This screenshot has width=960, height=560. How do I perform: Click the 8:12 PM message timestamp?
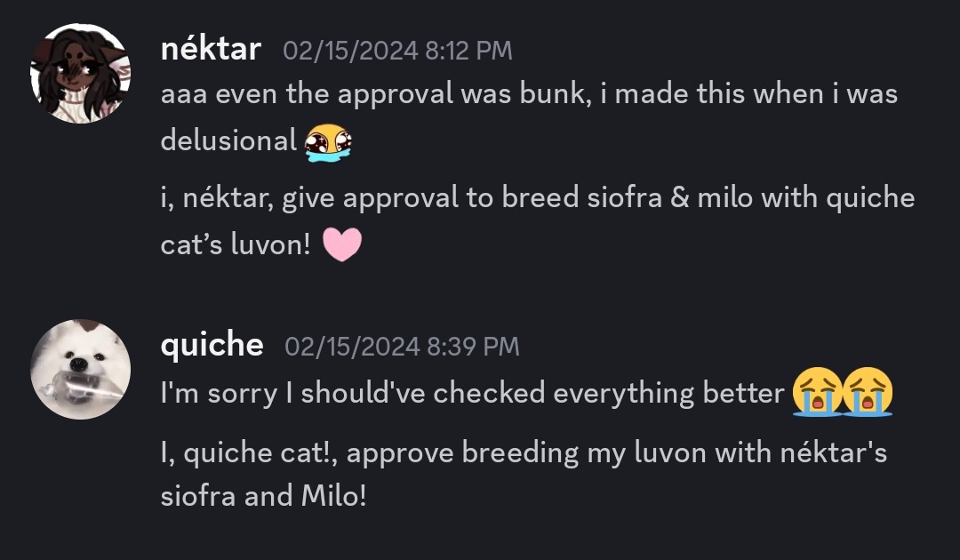397,51
